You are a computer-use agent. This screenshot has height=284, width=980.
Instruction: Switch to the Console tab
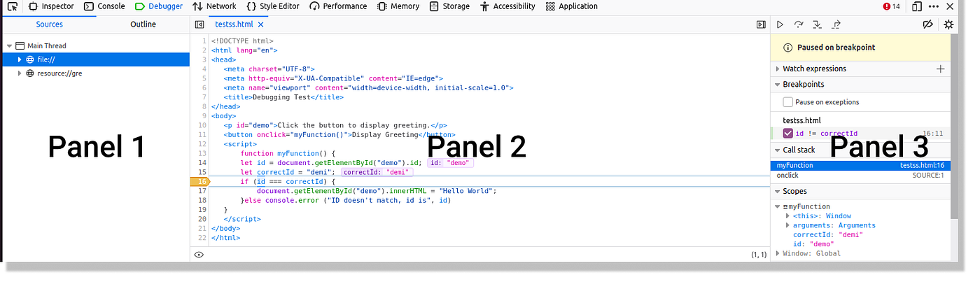104,6
